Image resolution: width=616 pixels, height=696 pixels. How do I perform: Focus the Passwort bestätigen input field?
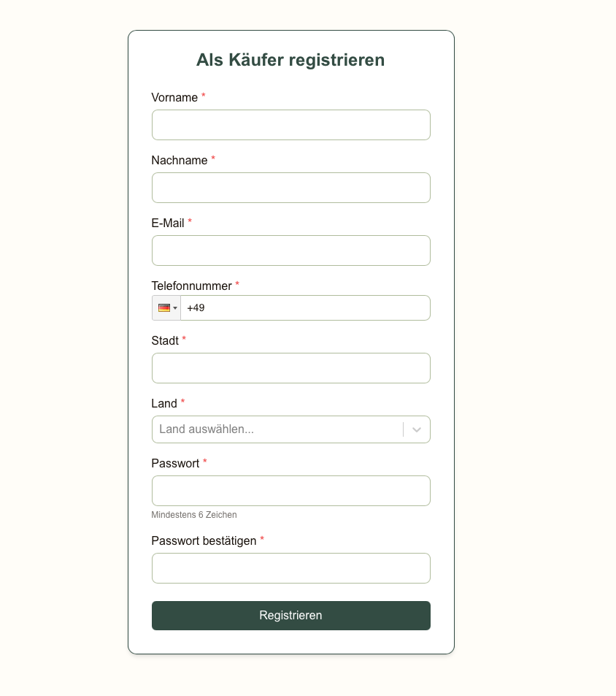(x=290, y=568)
